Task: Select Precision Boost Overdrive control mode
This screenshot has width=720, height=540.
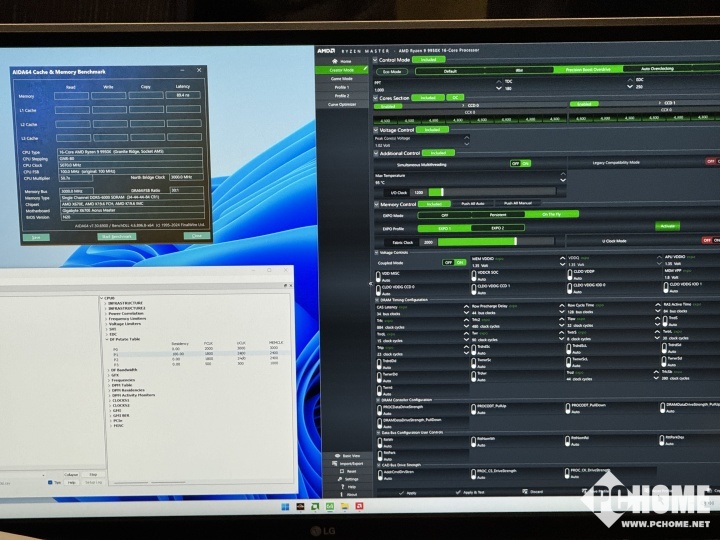Action: pyautogui.click(x=588, y=70)
